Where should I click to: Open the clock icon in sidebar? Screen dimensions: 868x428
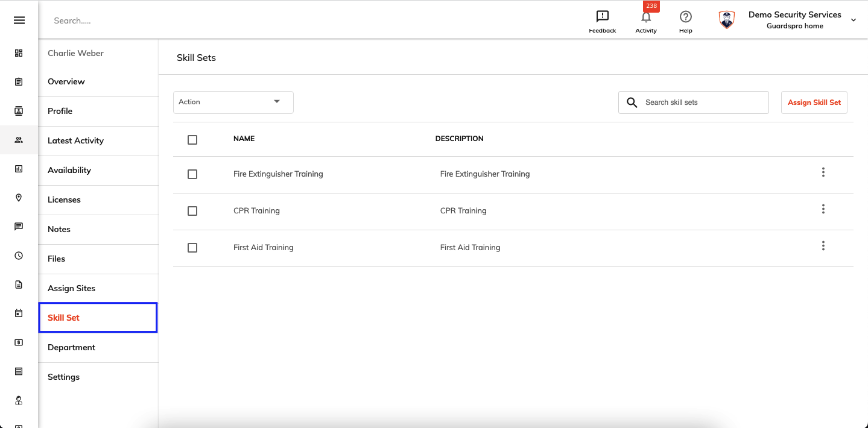(19, 256)
